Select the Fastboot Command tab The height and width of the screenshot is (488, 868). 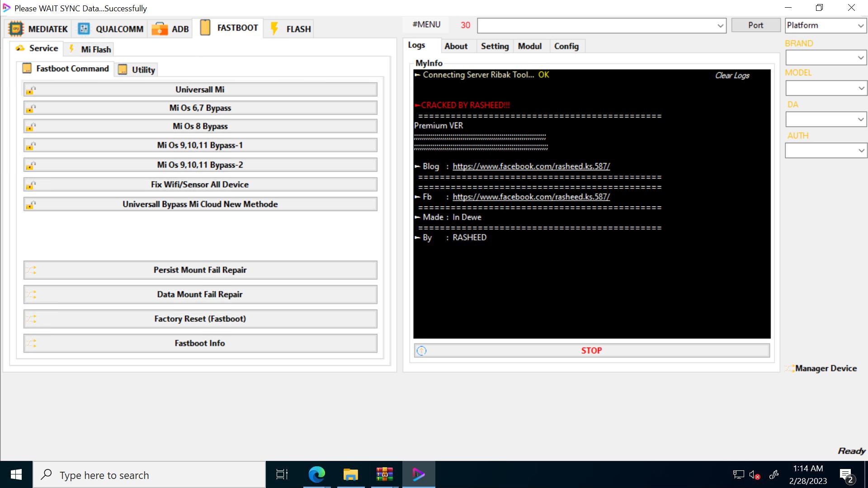[x=66, y=69]
